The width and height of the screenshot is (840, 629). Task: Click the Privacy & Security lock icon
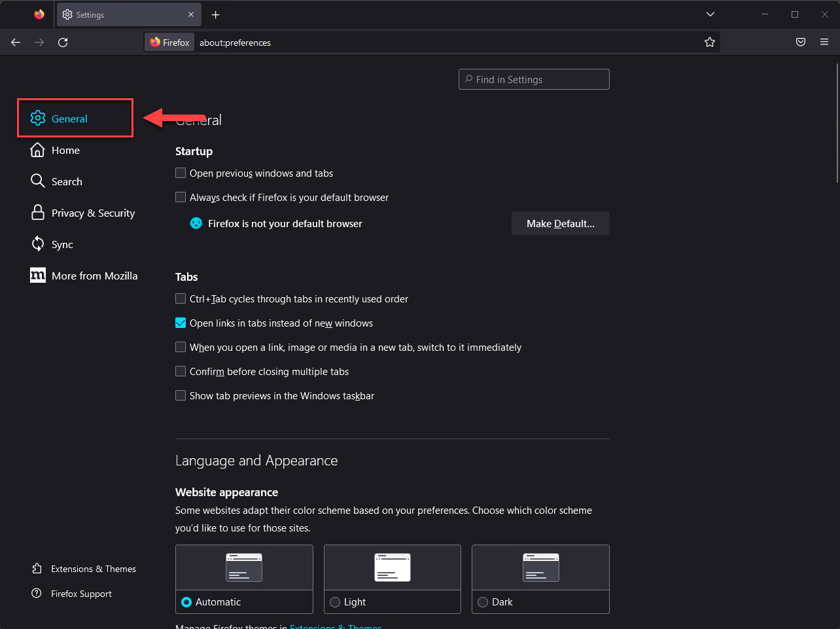tap(37, 212)
